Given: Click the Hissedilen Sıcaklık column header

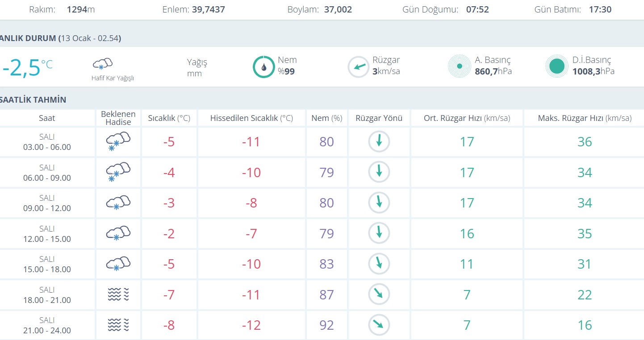Looking at the screenshot, I should point(251,118).
